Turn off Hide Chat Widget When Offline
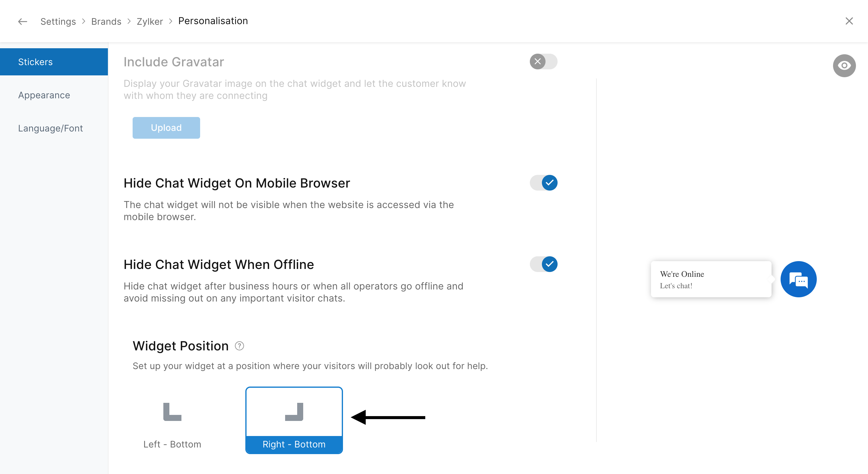Screen dimensions: 868x474 coord(543,264)
